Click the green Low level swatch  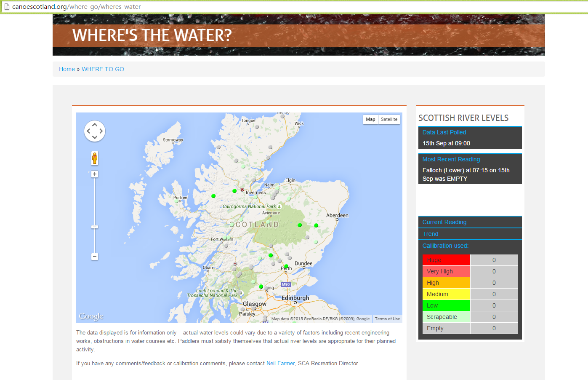pyautogui.click(x=447, y=305)
